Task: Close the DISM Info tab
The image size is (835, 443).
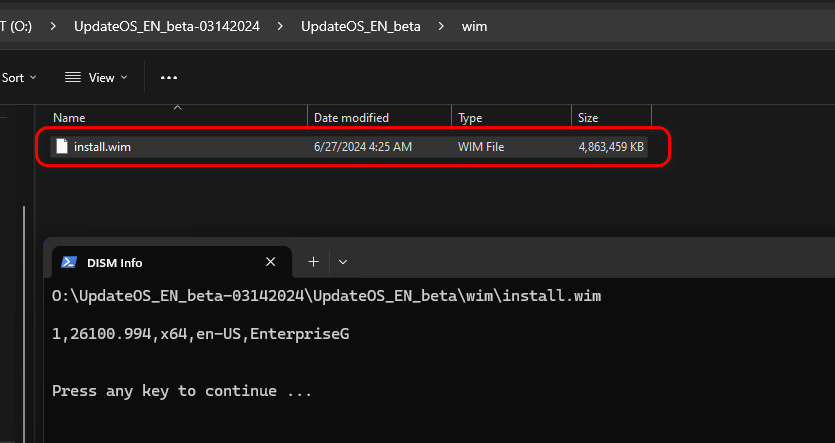Action: tap(271, 262)
